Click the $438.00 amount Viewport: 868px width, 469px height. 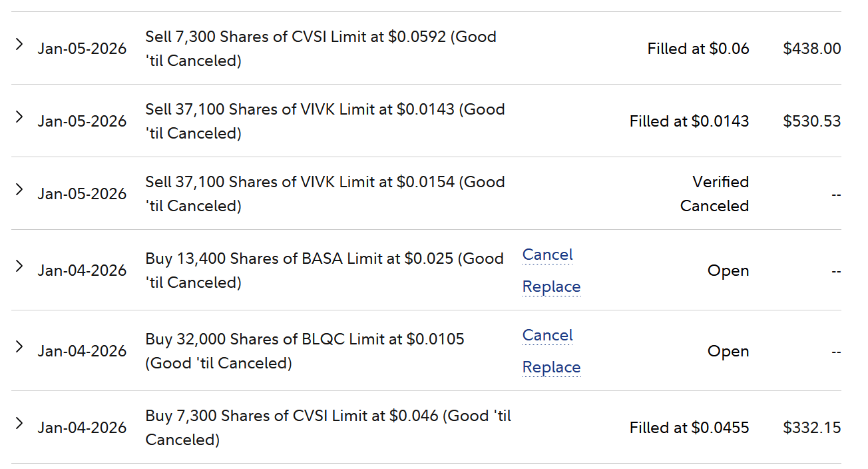(x=811, y=49)
